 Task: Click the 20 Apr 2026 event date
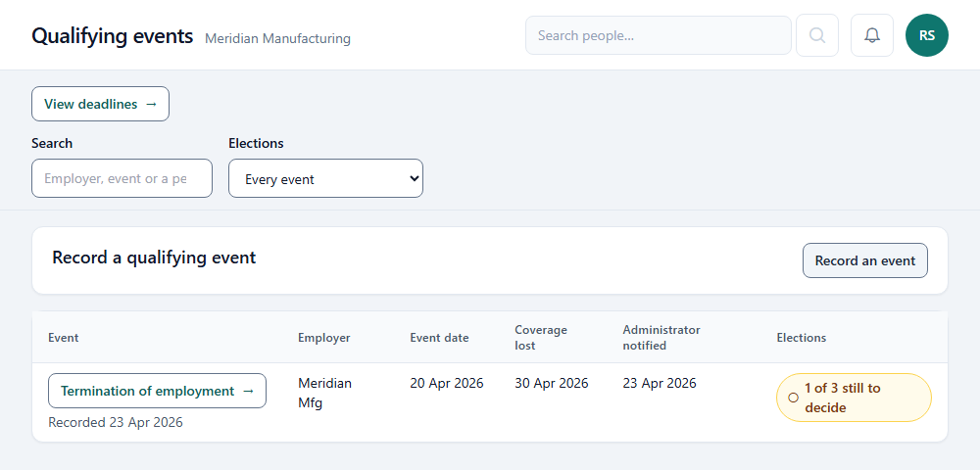(x=447, y=383)
